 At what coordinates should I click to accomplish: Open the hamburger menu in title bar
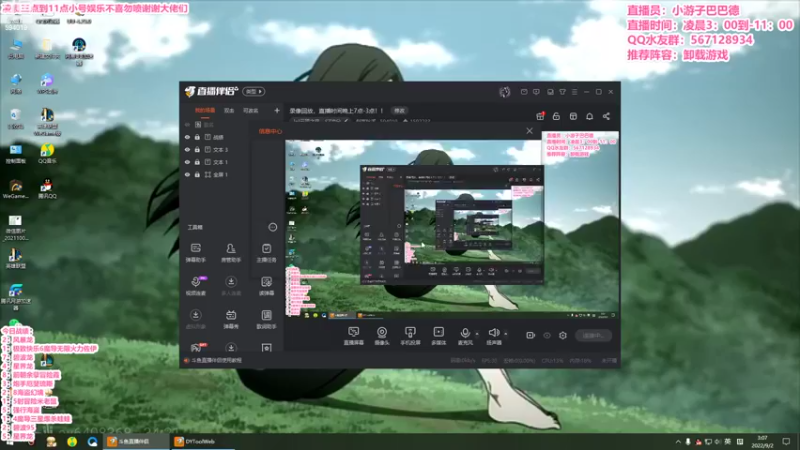574,92
